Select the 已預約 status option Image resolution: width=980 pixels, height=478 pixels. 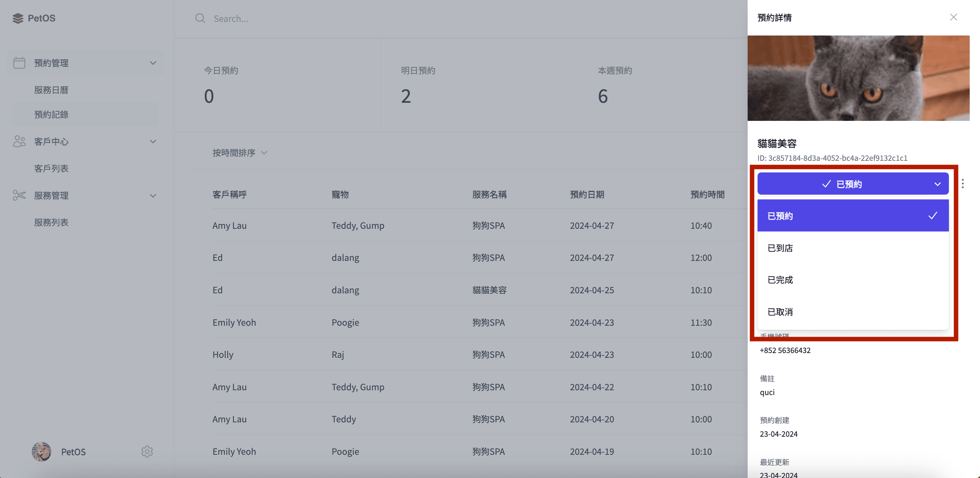pos(853,216)
